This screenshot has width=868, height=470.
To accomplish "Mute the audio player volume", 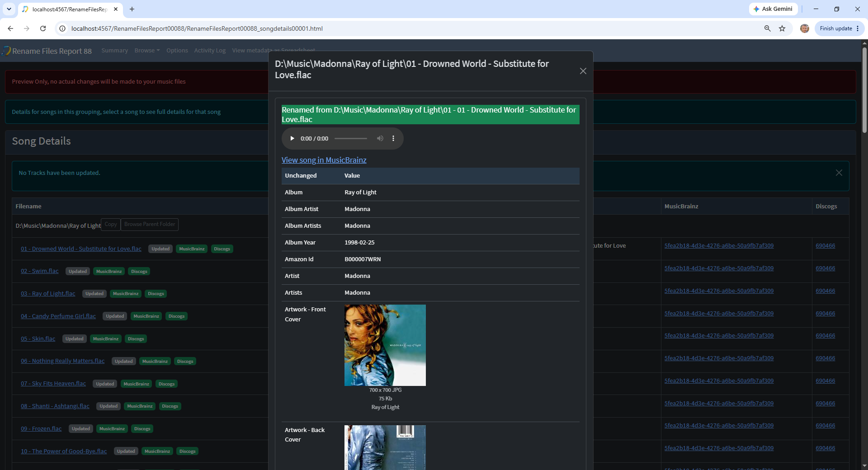I will [x=380, y=138].
